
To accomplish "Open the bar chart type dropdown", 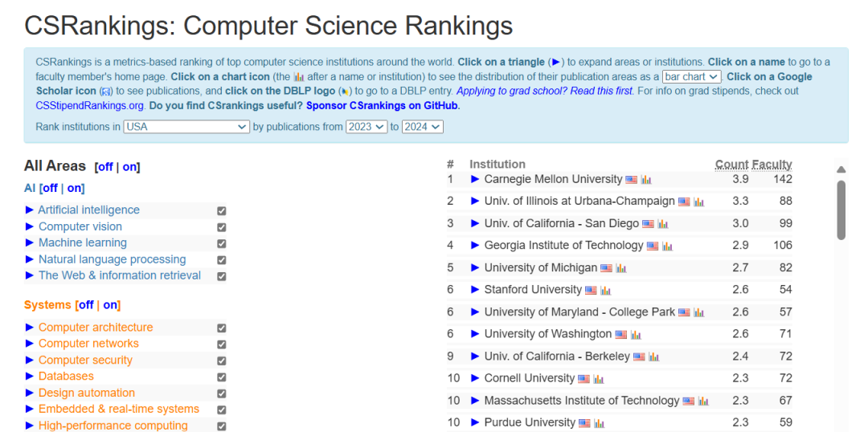I will pyautogui.click(x=691, y=76).
